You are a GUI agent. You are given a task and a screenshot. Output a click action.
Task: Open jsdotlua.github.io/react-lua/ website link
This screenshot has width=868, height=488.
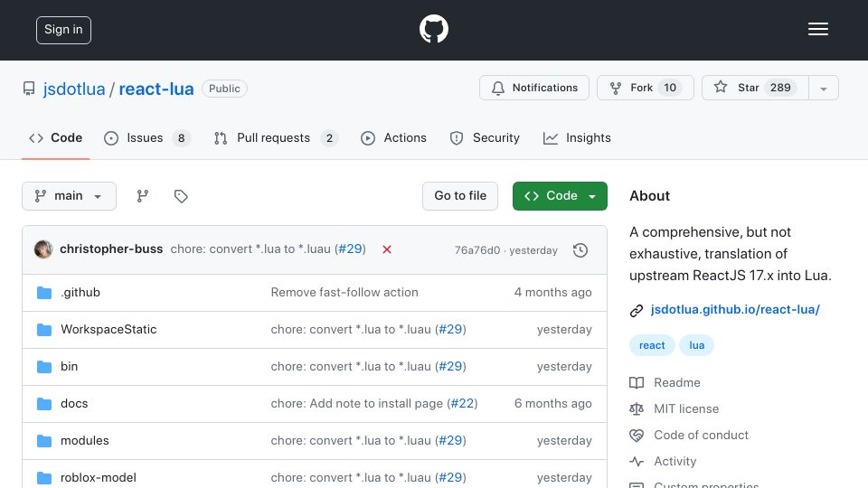point(735,309)
